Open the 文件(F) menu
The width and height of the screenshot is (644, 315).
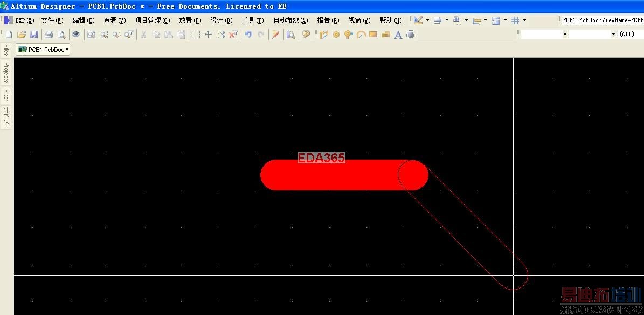52,20
